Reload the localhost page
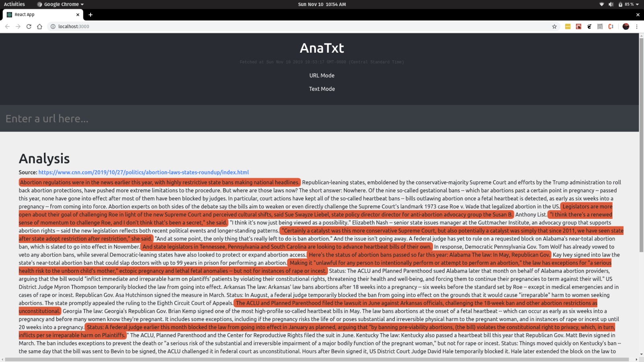 [x=29, y=27]
